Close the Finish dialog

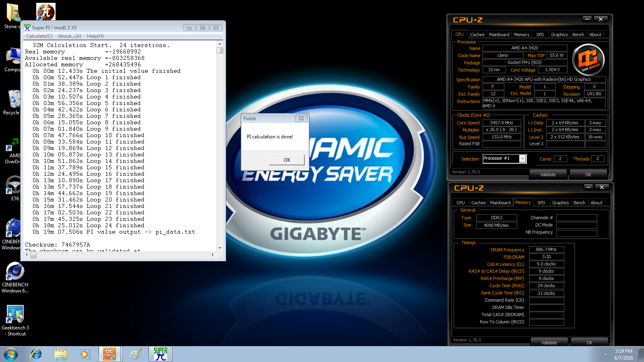[x=301, y=118]
